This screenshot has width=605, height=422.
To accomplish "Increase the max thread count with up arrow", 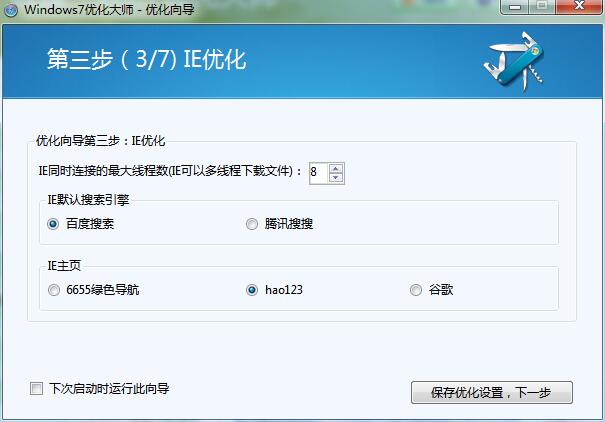I will [x=336, y=169].
